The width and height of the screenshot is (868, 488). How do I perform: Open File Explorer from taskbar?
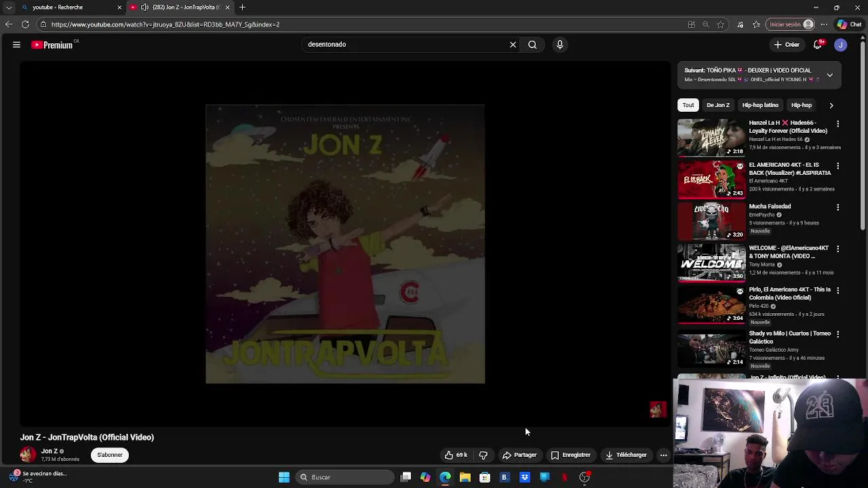pyautogui.click(x=465, y=477)
